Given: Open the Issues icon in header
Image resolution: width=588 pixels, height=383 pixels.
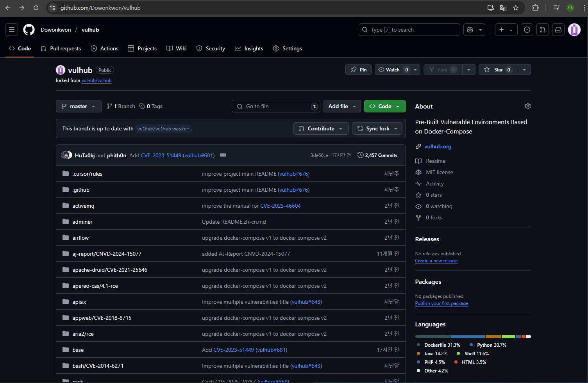Looking at the screenshot, I should 527,30.
